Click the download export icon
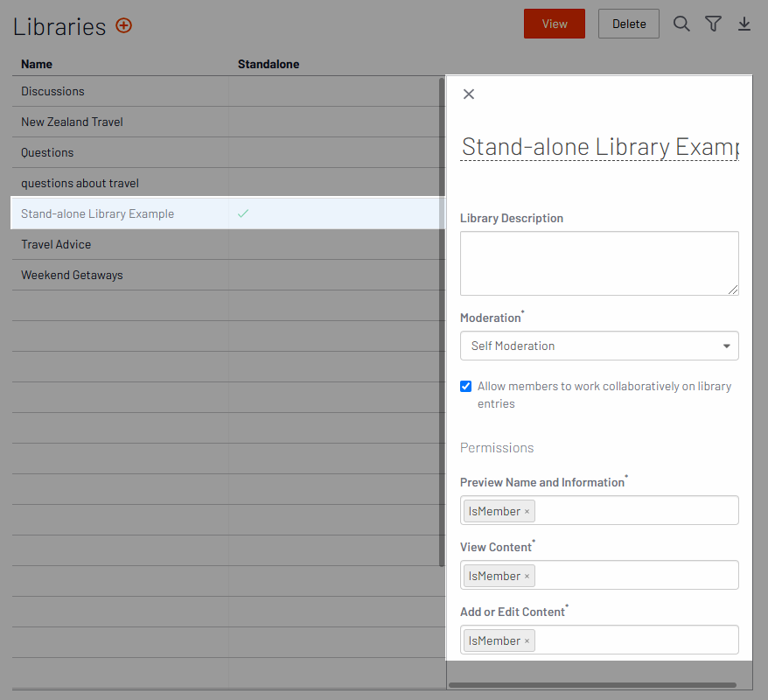 click(744, 24)
